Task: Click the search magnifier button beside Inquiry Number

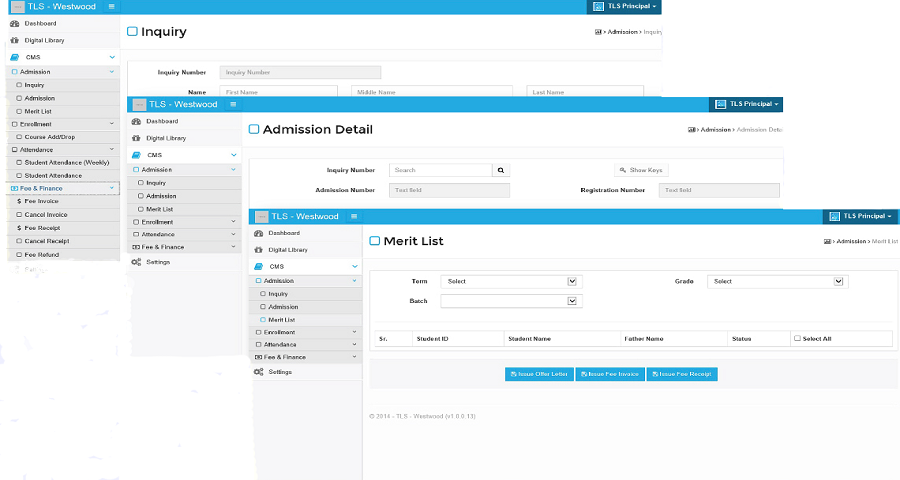Action: 502,170
